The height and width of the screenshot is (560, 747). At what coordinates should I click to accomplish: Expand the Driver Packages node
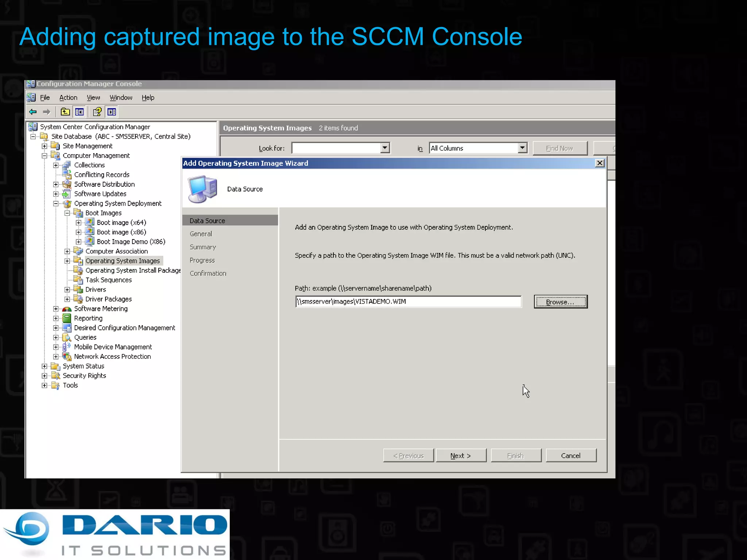pyautogui.click(x=67, y=299)
